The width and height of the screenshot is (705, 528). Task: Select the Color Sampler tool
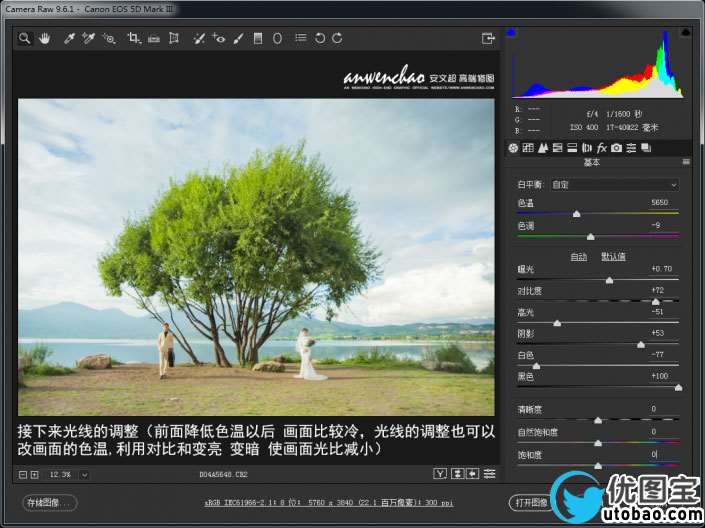[88, 38]
